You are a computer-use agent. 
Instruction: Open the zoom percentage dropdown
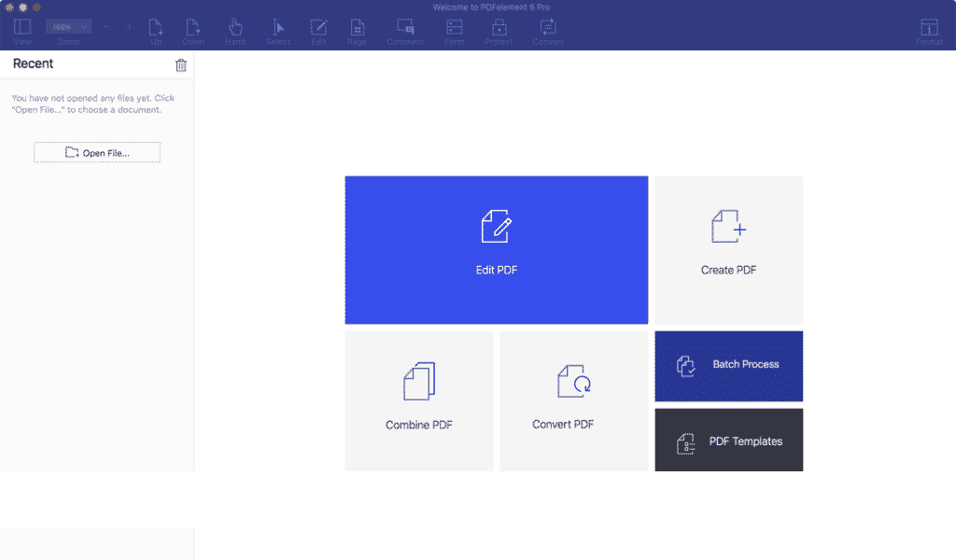coord(68,27)
